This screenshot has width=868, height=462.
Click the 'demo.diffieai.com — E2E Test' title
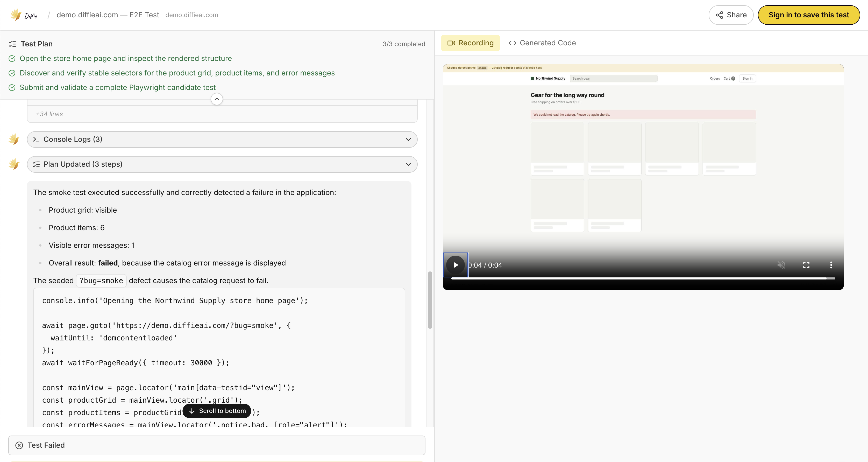(x=108, y=15)
